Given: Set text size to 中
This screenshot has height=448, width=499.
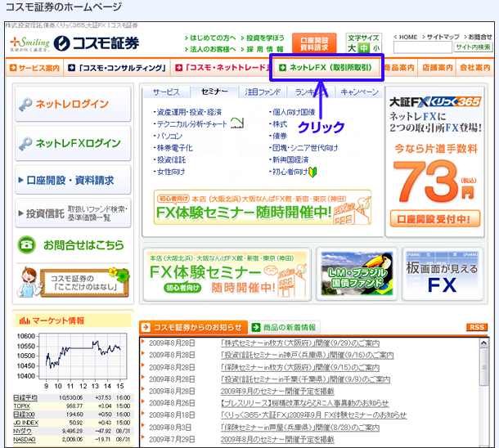Looking at the screenshot, I should tap(363, 48).
